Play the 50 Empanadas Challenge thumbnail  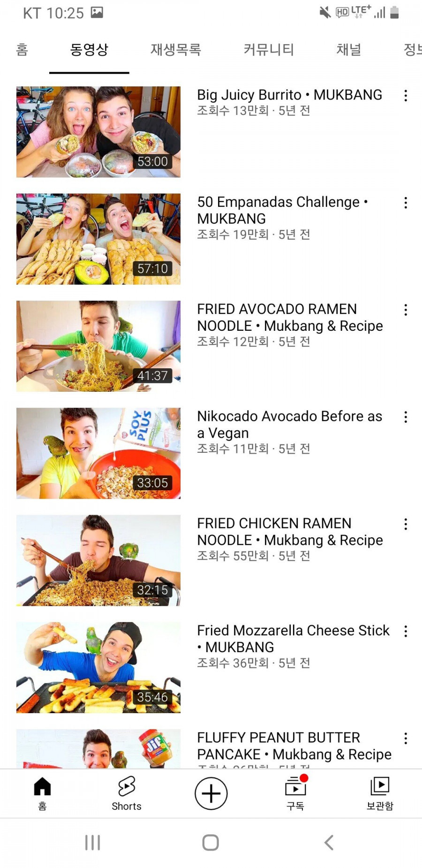coord(98,239)
